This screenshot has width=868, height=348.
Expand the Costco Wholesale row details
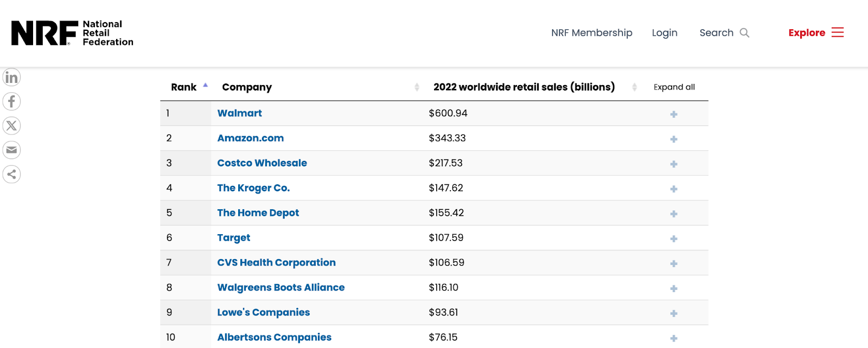pos(674,164)
